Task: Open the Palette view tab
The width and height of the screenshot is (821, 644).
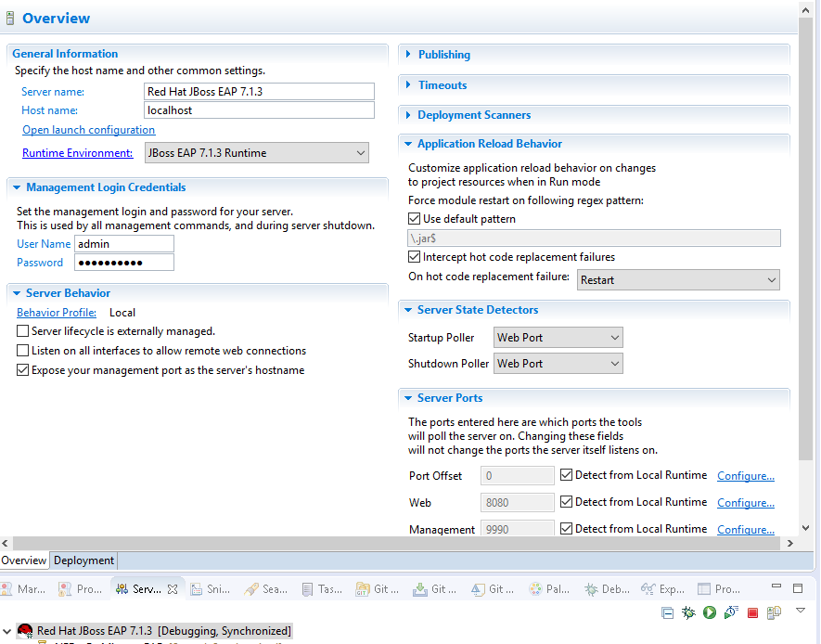Action: (x=549, y=589)
